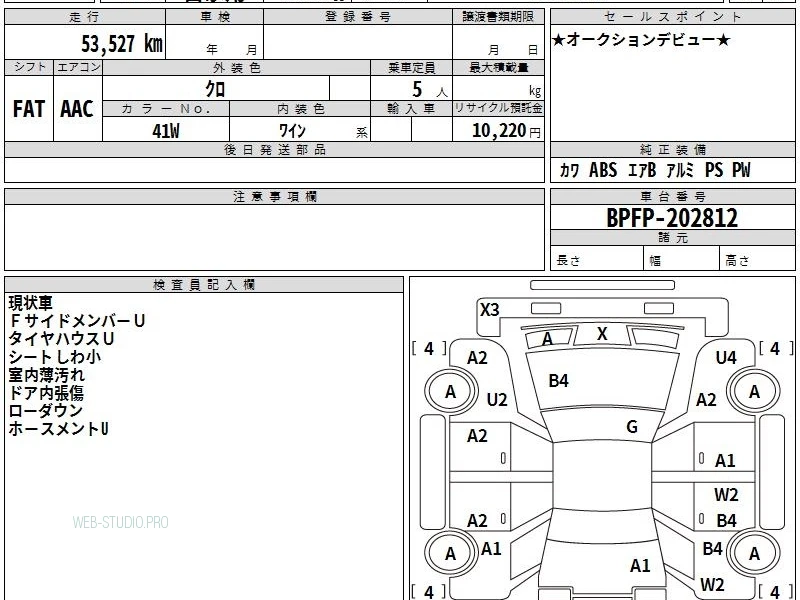Select the 乗車定員 header
Screen dimensions: 800x600
(x=411, y=67)
